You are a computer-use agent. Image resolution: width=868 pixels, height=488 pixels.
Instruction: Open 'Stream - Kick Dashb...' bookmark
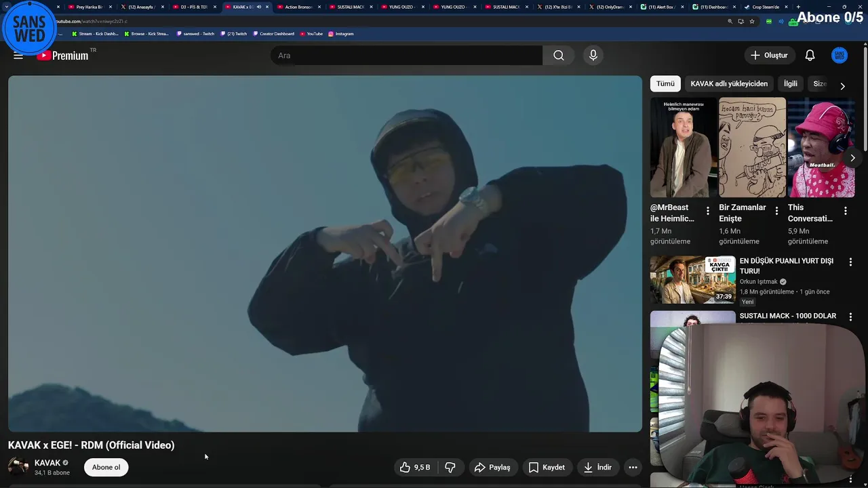94,33
